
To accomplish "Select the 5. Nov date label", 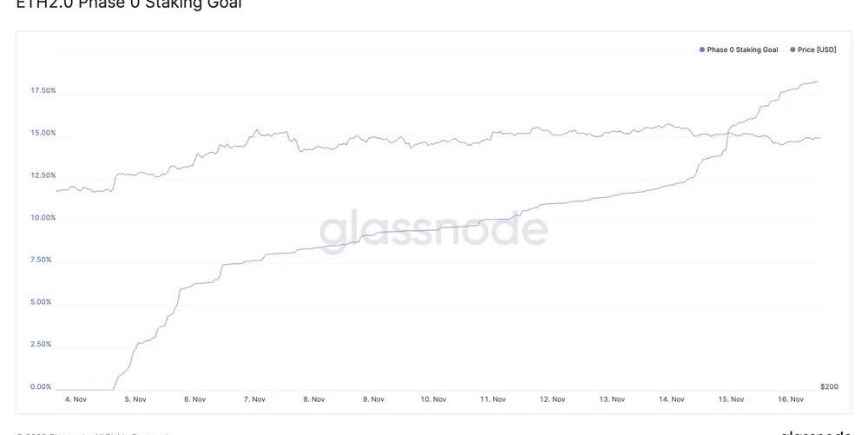I will 135,399.
